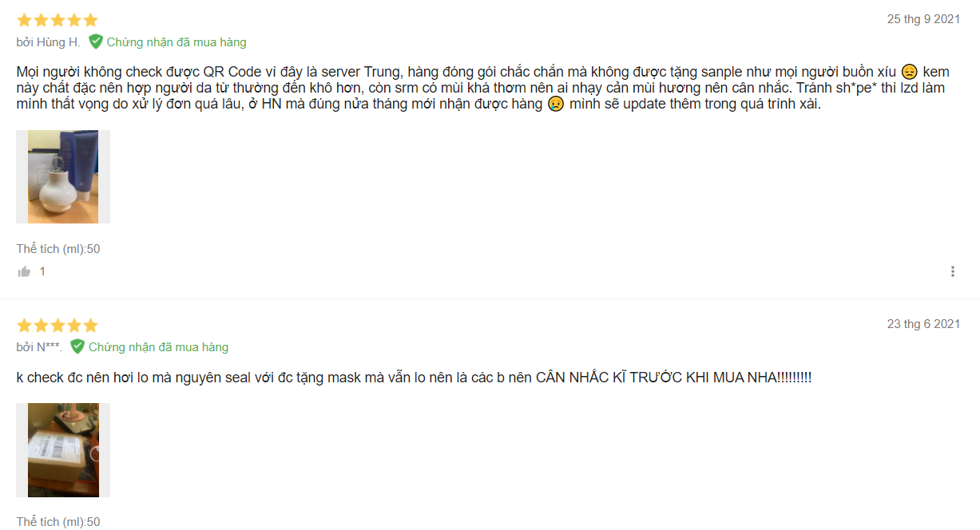Click "Thể tích (ml):50" under Hùng H.'s photo
Image resolution: width=980 pixels, height=530 pixels.
58,249
